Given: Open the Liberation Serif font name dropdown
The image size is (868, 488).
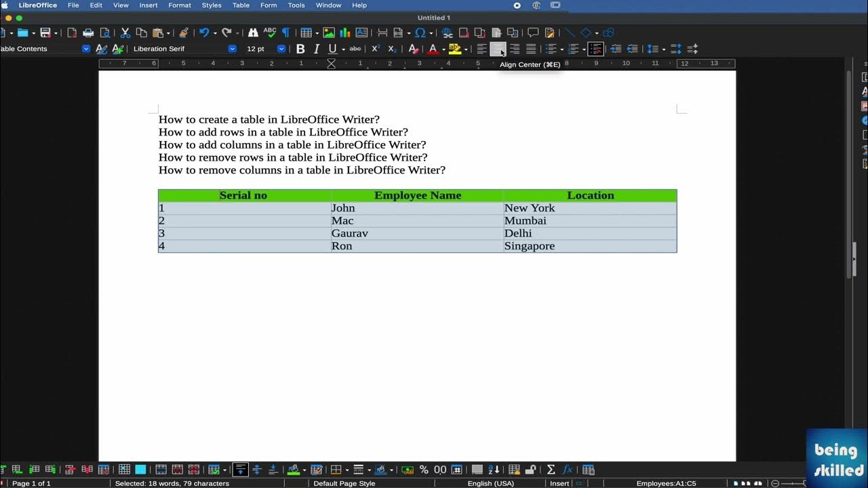Looking at the screenshot, I should (232, 49).
